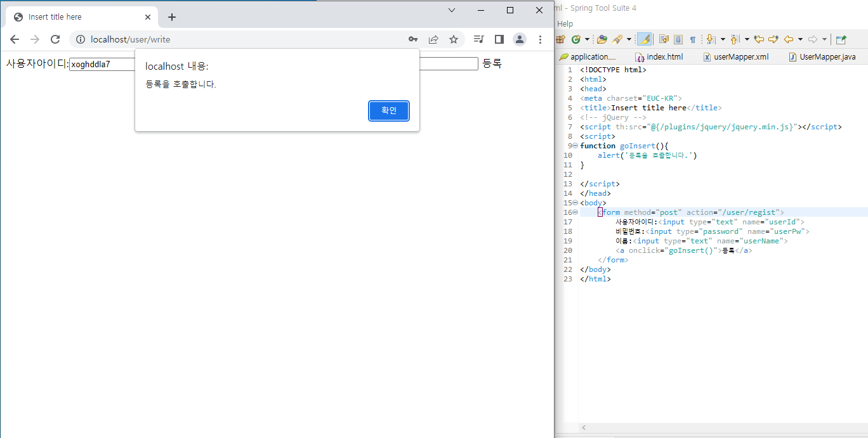The image size is (868, 438).
Task: Open the Help menu in Spring Tool Suite
Action: click(565, 24)
